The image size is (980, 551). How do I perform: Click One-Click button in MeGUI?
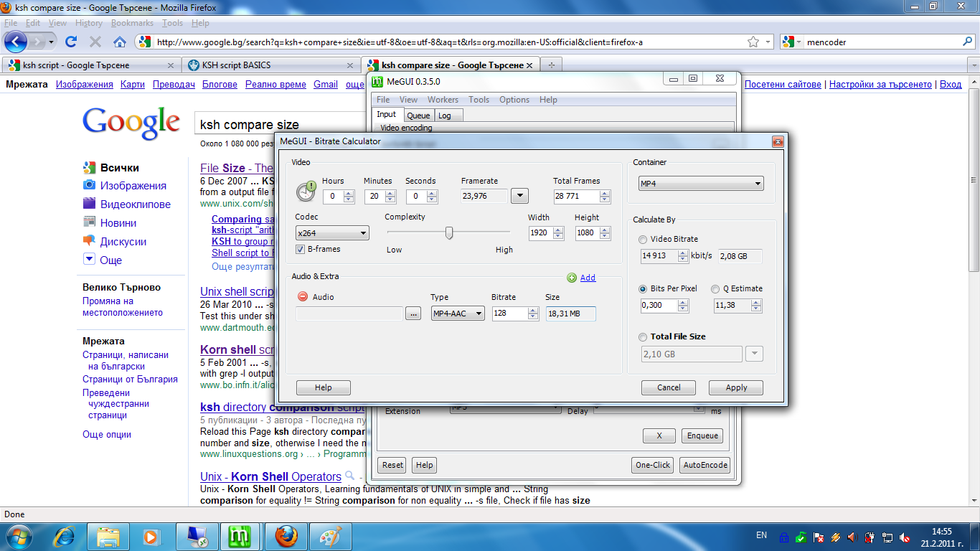pyautogui.click(x=653, y=465)
